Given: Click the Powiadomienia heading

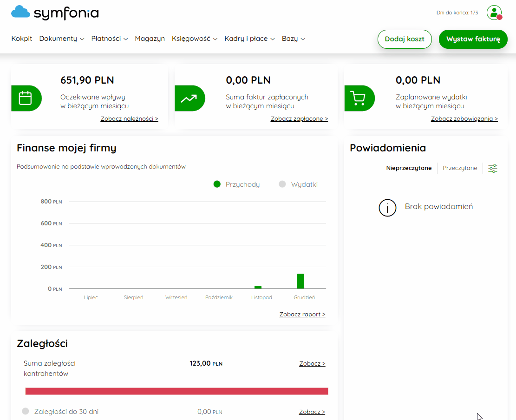Looking at the screenshot, I should tap(388, 148).
